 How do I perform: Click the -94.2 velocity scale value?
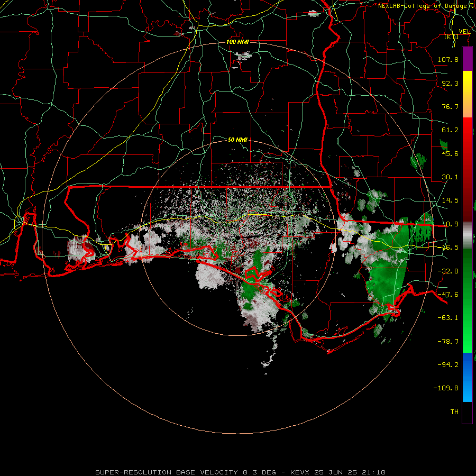point(448,364)
